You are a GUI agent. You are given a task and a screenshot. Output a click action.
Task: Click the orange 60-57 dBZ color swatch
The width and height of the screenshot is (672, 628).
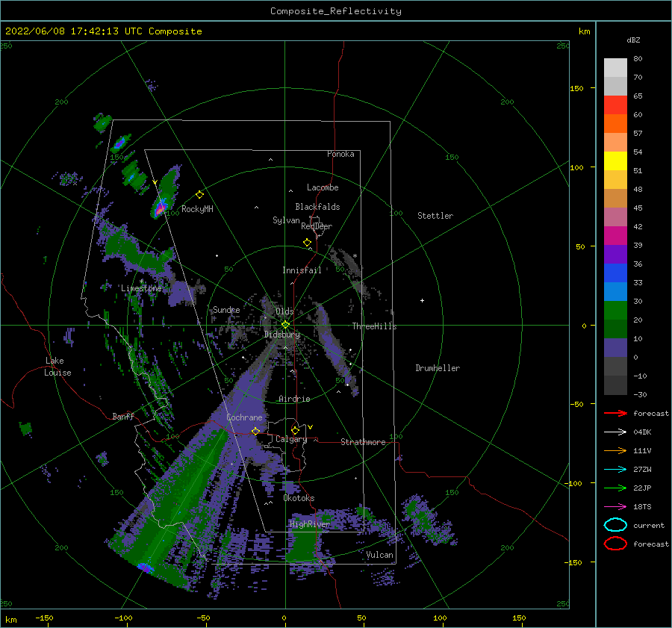pyautogui.click(x=615, y=124)
